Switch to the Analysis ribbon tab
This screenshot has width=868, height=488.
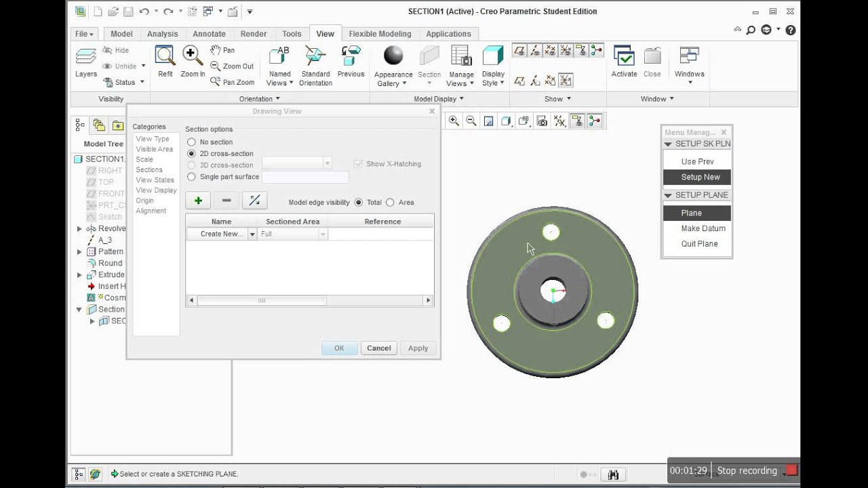tap(163, 34)
